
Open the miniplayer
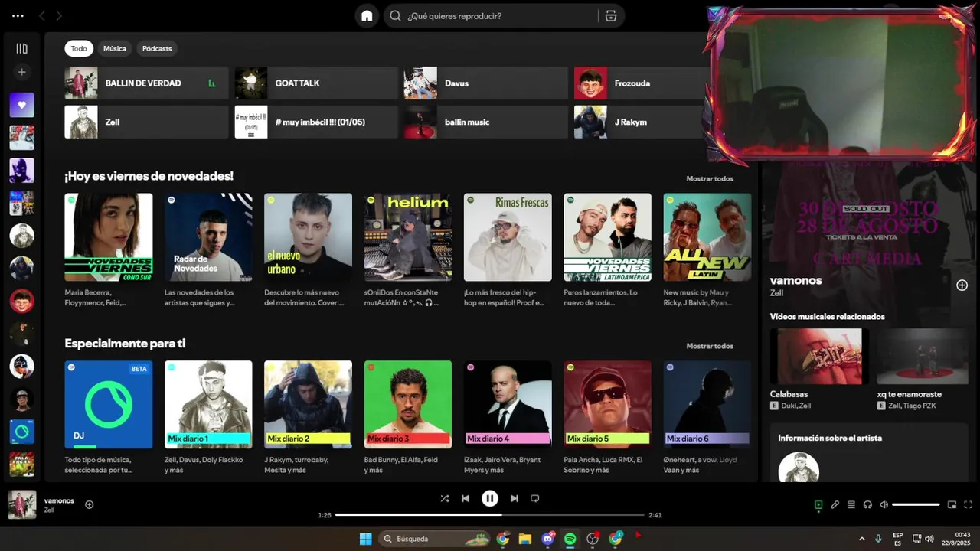(x=952, y=504)
